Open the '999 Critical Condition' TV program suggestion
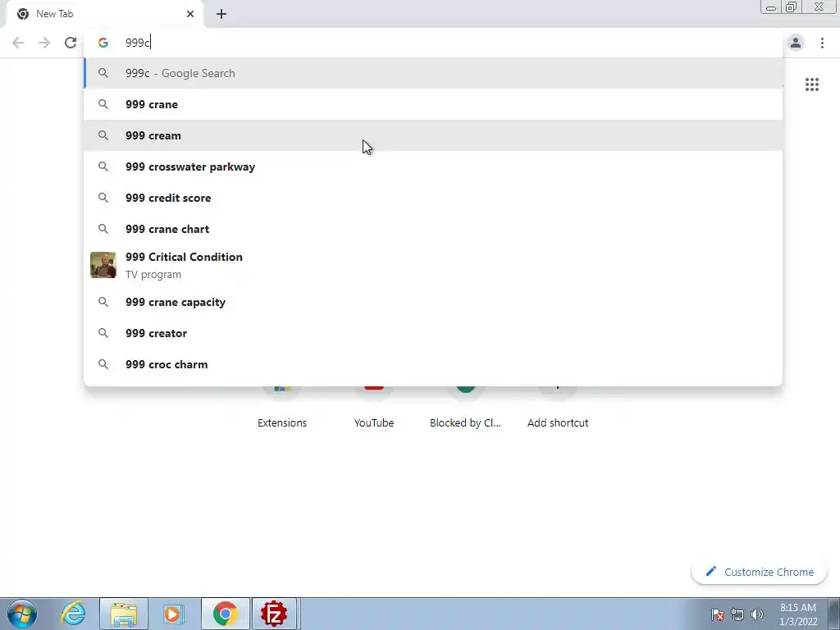Viewport: 840px width, 630px height. click(433, 265)
